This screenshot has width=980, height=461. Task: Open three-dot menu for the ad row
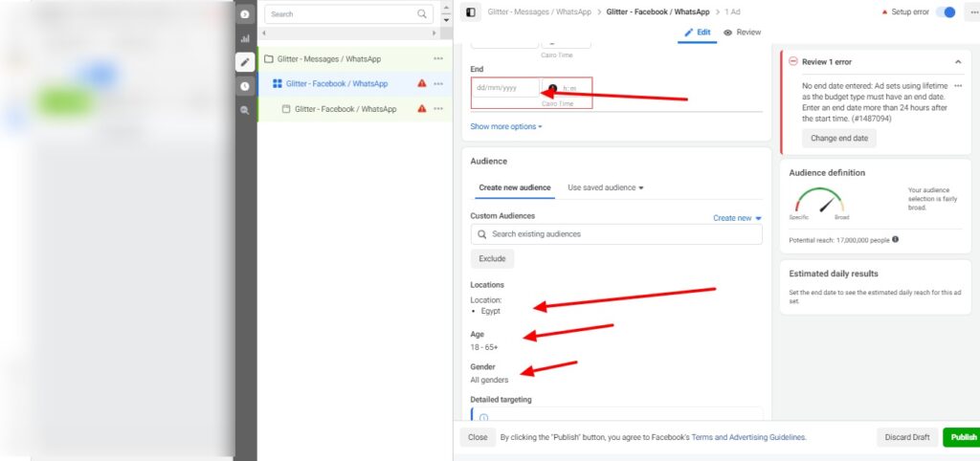coord(438,109)
